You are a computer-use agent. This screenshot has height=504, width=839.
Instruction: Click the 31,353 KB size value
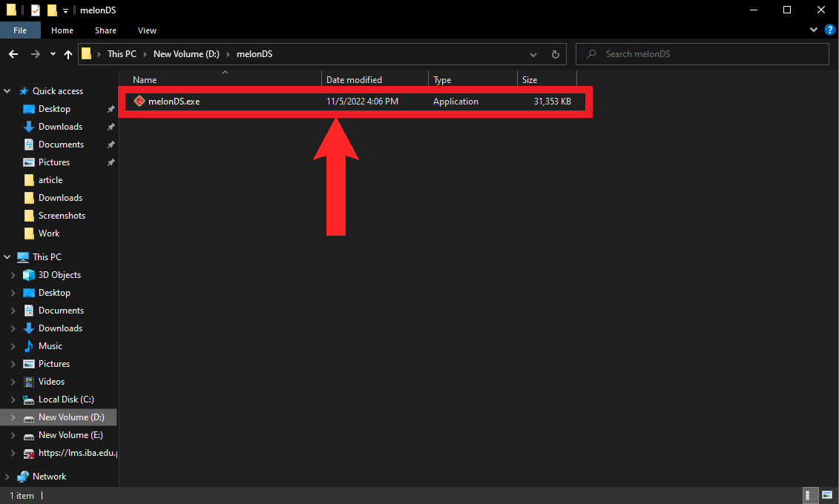[552, 102]
